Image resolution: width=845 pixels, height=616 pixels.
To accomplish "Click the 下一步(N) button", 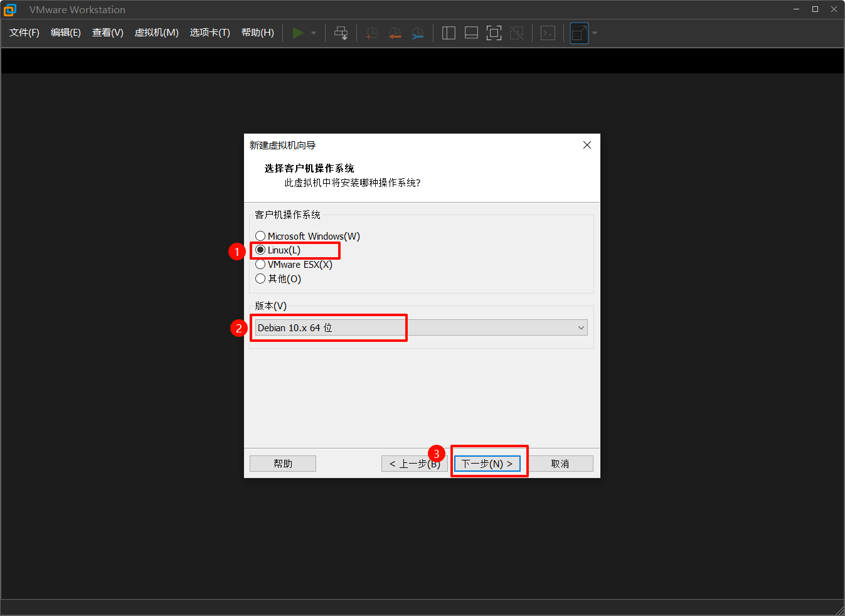I will tap(487, 464).
